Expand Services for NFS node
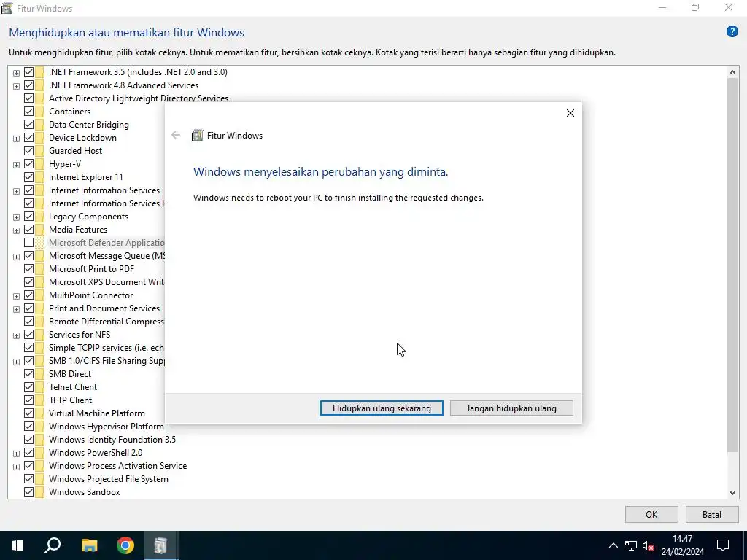Image resolution: width=747 pixels, height=560 pixels. coord(16,335)
